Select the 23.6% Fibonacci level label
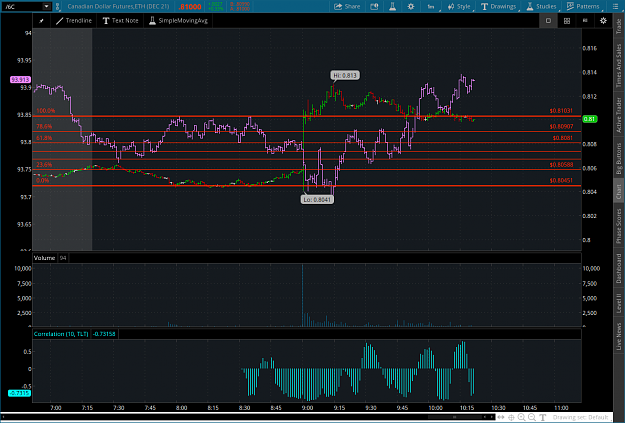Image resolution: width=625 pixels, height=423 pixels. [44, 165]
